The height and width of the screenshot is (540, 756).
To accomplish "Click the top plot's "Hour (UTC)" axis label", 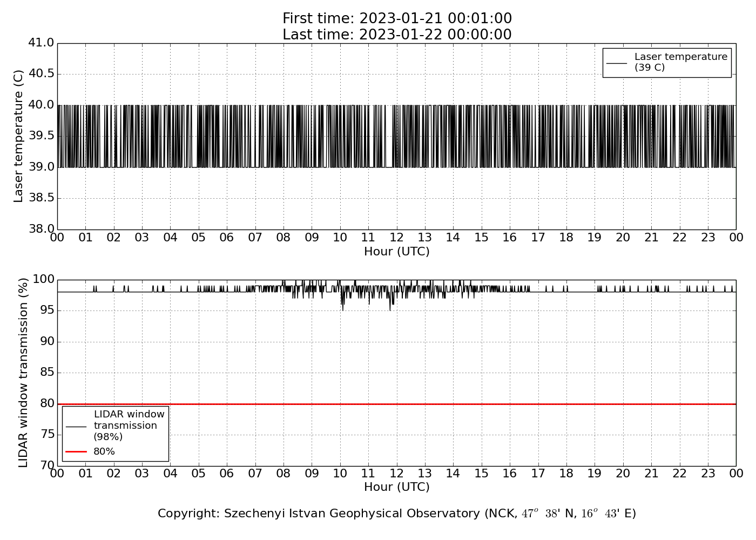I will pyautogui.click(x=397, y=252).
